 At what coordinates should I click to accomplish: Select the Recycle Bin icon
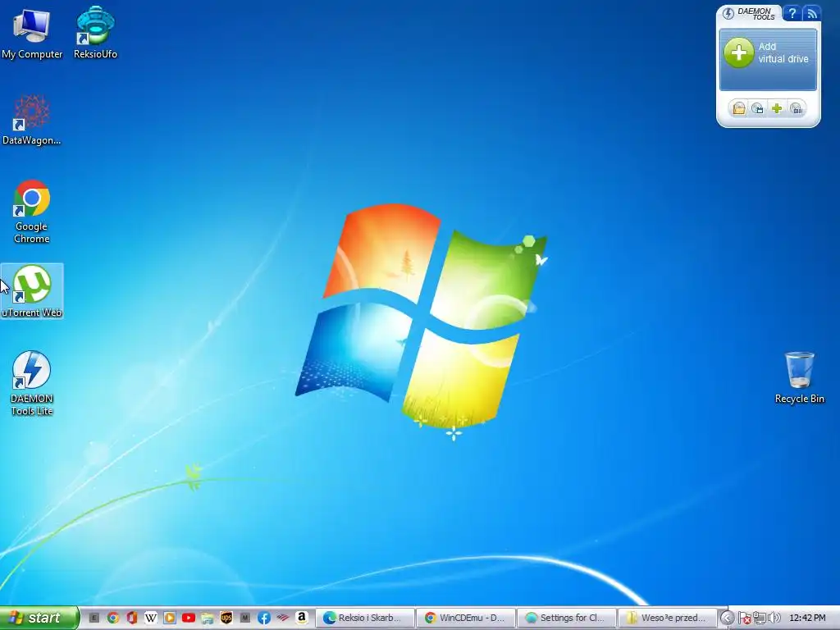pyautogui.click(x=799, y=377)
